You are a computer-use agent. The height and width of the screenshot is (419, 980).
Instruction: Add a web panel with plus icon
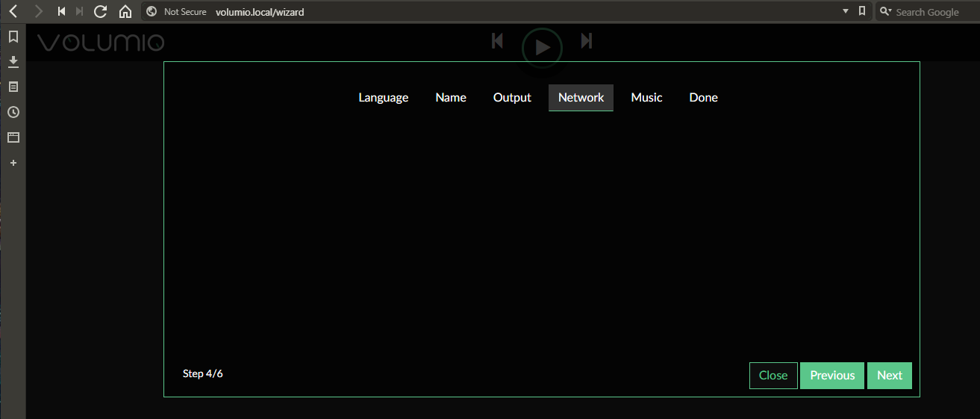tap(13, 163)
